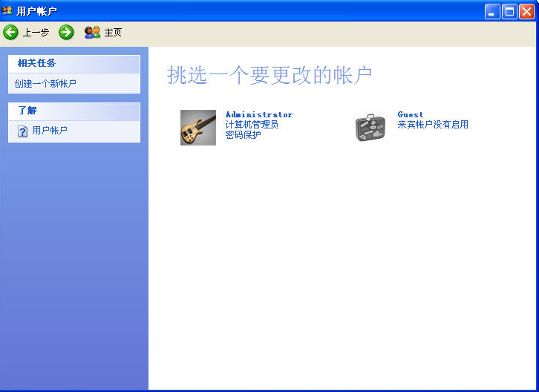
Task: Click the help question-mark icon beside 用户帐户
Action: [23, 131]
